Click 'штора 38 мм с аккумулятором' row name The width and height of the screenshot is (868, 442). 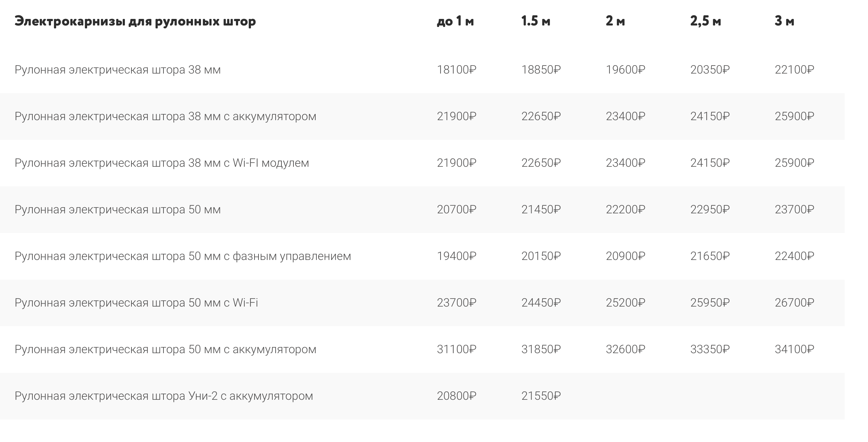tap(165, 117)
